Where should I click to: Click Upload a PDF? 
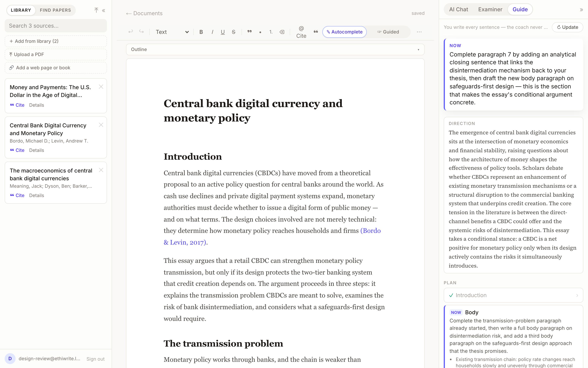56,55
